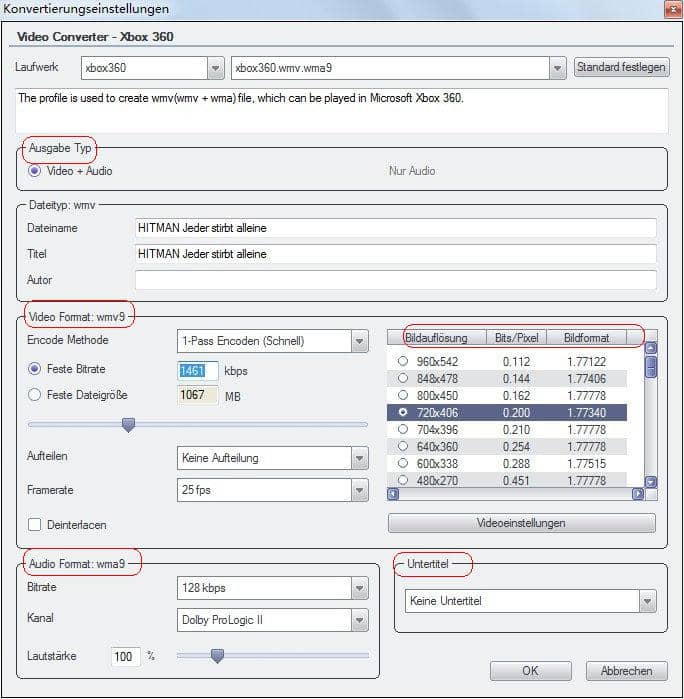Select the 800x450 resolution radio button
This screenshot has height=699, width=684.
[x=403, y=395]
